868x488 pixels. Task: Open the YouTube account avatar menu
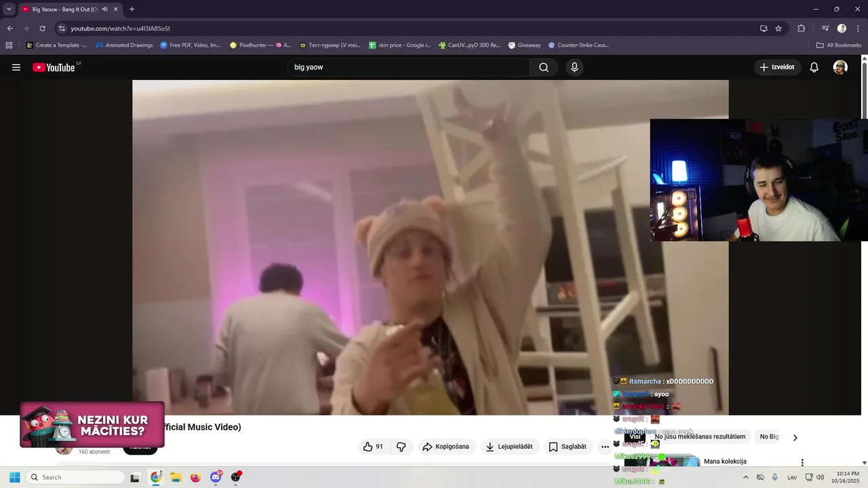(x=840, y=67)
